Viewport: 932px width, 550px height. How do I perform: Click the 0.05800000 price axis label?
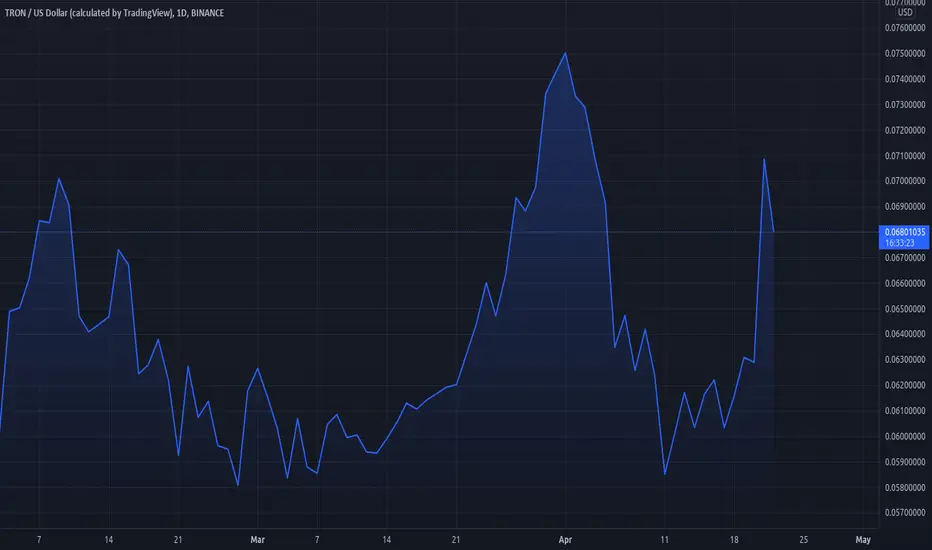coord(905,487)
